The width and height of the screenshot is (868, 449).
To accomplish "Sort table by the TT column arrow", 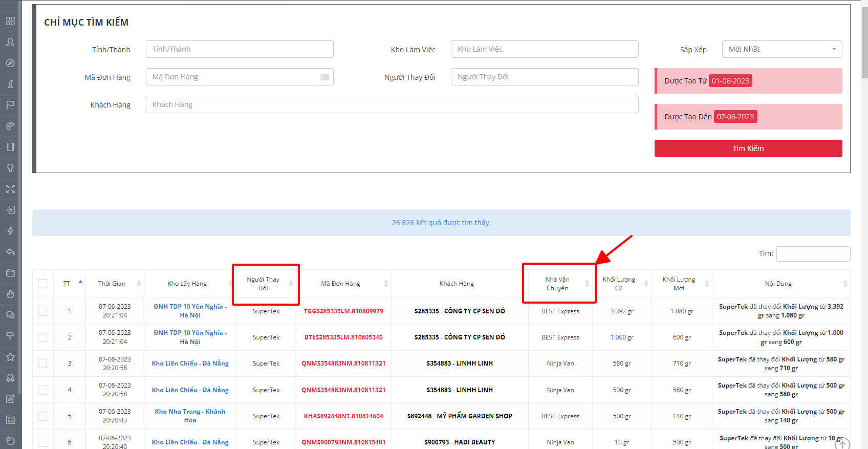I will point(80,282).
